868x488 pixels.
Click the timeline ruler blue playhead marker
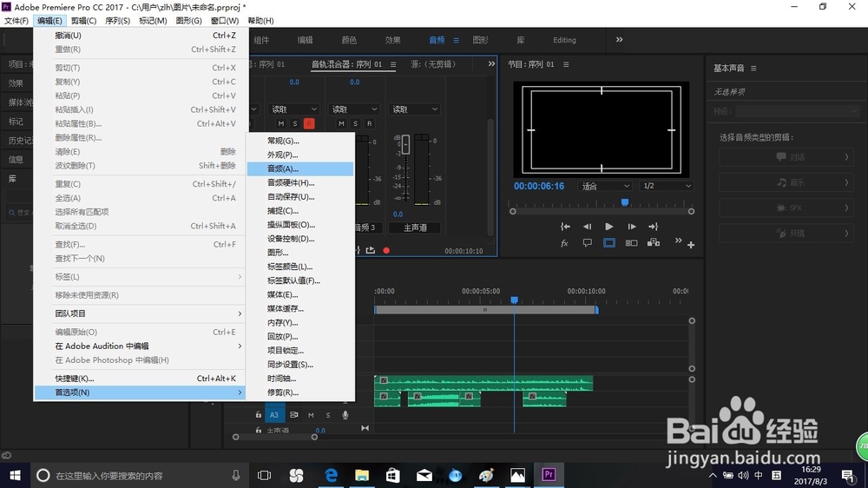coord(514,300)
